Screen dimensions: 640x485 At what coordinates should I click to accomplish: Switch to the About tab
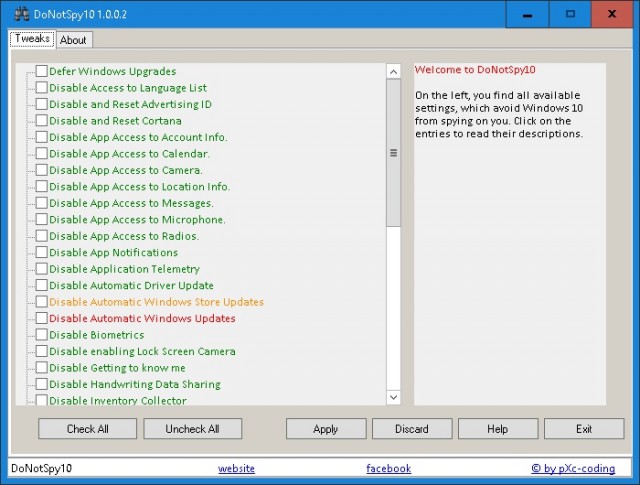(x=73, y=40)
